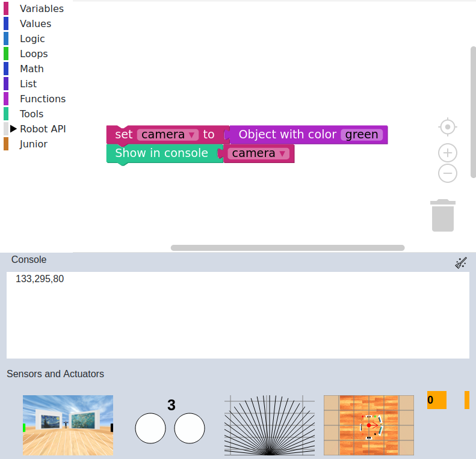This screenshot has height=459, width=476.
Task: Zoom in the workspace with plus icon
Action: click(x=448, y=153)
